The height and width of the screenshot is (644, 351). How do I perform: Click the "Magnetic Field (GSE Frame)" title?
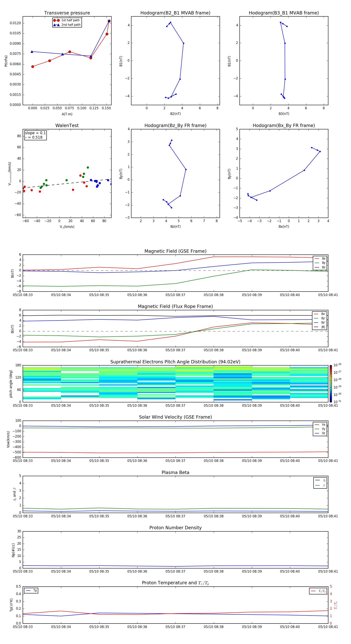[175, 251]
